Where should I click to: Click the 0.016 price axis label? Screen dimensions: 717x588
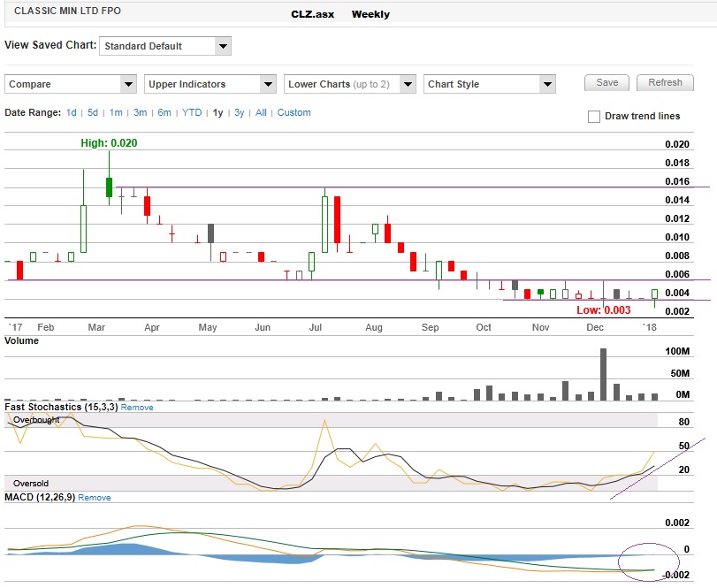click(677, 181)
